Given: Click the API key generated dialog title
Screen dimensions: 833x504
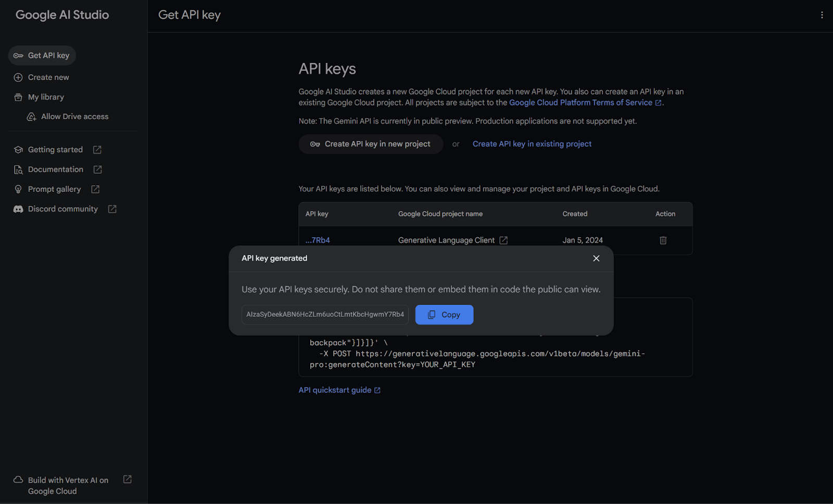Looking at the screenshot, I should pos(274,259).
